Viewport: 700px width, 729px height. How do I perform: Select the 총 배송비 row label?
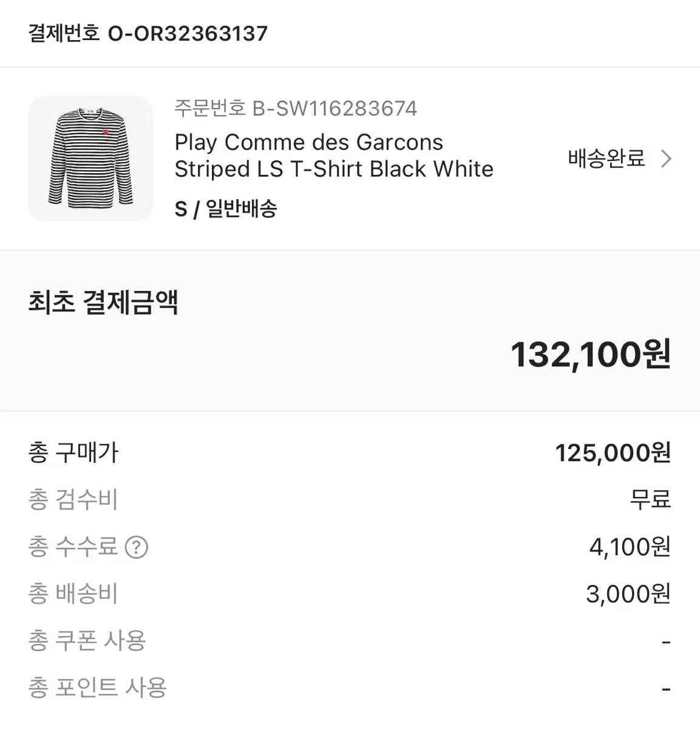click(73, 594)
